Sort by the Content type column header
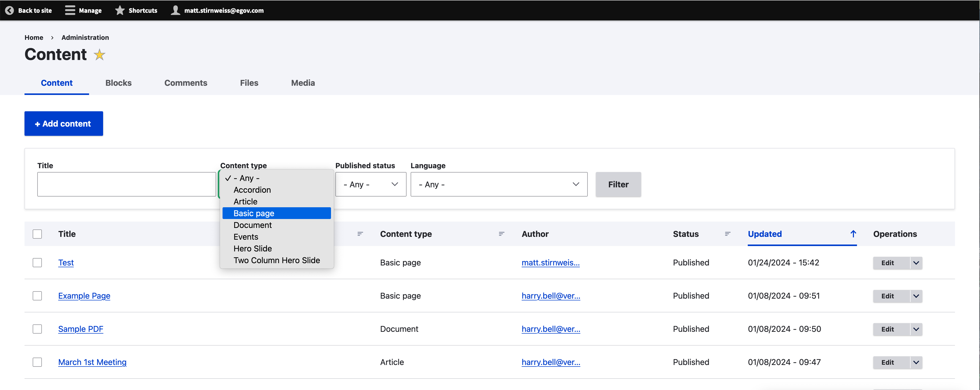This screenshot has width=980, height=390. (406, 234)
